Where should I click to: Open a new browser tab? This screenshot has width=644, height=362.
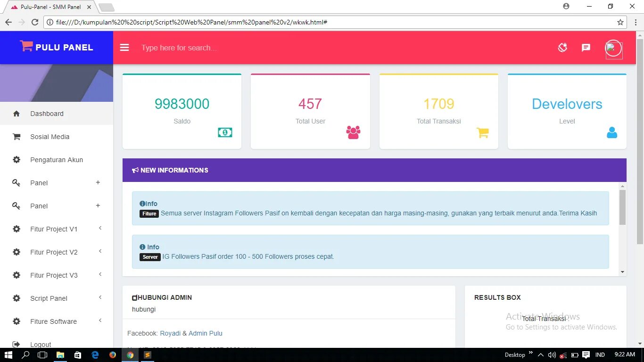(x=107, y=7)
